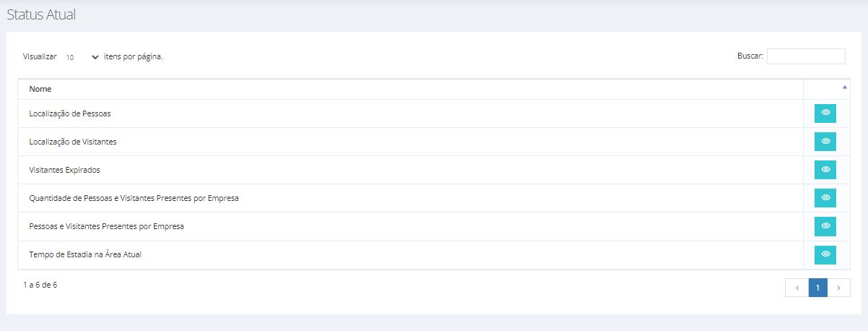View Quantidade de Pessoas e Visitantes Presentes report
The height and width of the screenshot is (331, 868).
click(825, 198)
